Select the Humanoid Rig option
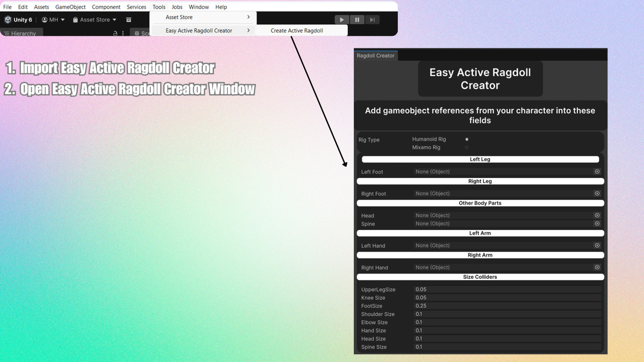Image resolution: width=644 pixels, height=362 pixels. tap(466, 139)
